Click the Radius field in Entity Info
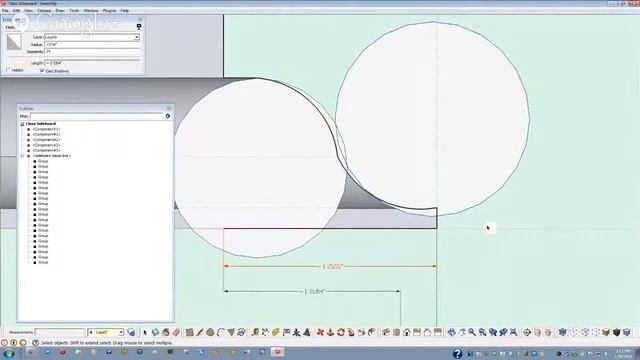This screenshot has height=360, width=640. [92, 44]
